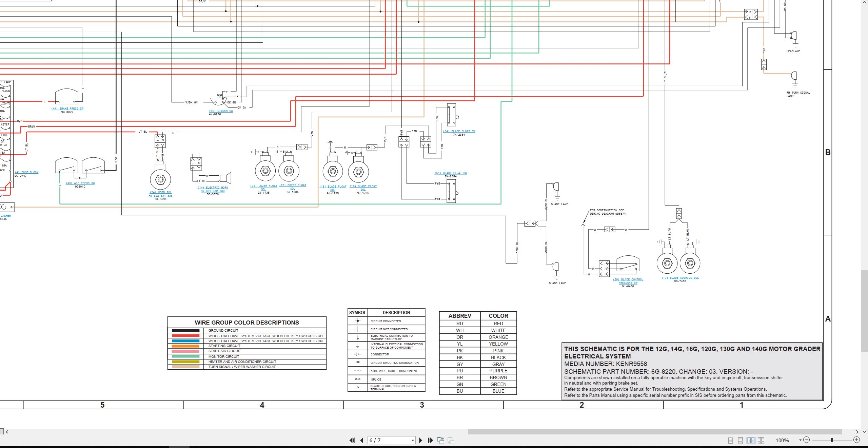Image resolution: width=868 pixels, height=448 pixels.
Task: Open the upper (54) BLADE FLOAT SW link
Action: (459, 131)
